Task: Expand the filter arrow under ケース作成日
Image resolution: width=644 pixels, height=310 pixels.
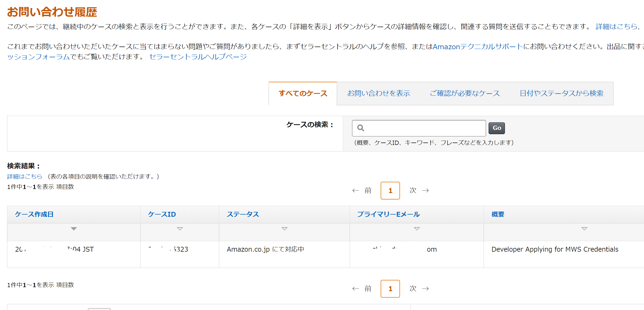Action: pos(74,229)
